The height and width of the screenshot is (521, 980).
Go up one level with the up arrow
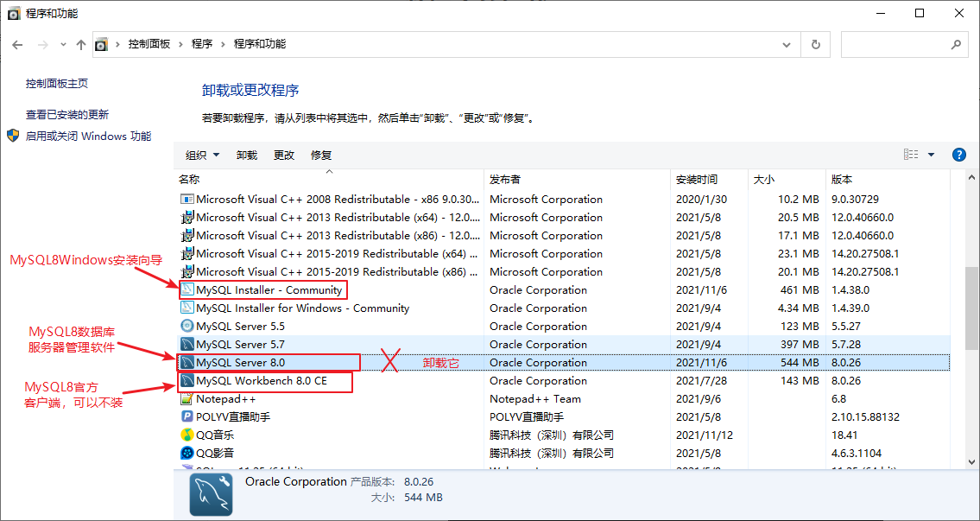click(x=80, y=44)
